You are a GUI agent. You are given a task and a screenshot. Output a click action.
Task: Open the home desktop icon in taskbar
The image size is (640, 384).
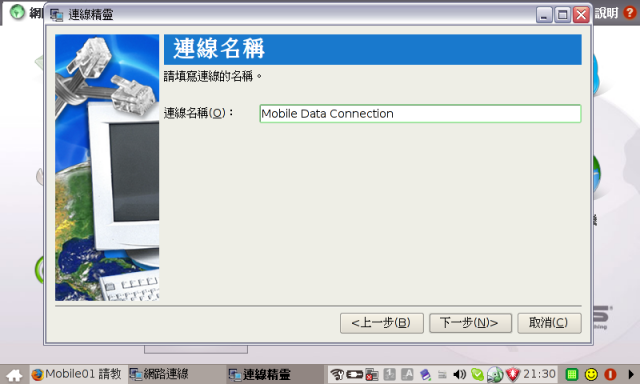pyautogui.click(x=14, y=375)
